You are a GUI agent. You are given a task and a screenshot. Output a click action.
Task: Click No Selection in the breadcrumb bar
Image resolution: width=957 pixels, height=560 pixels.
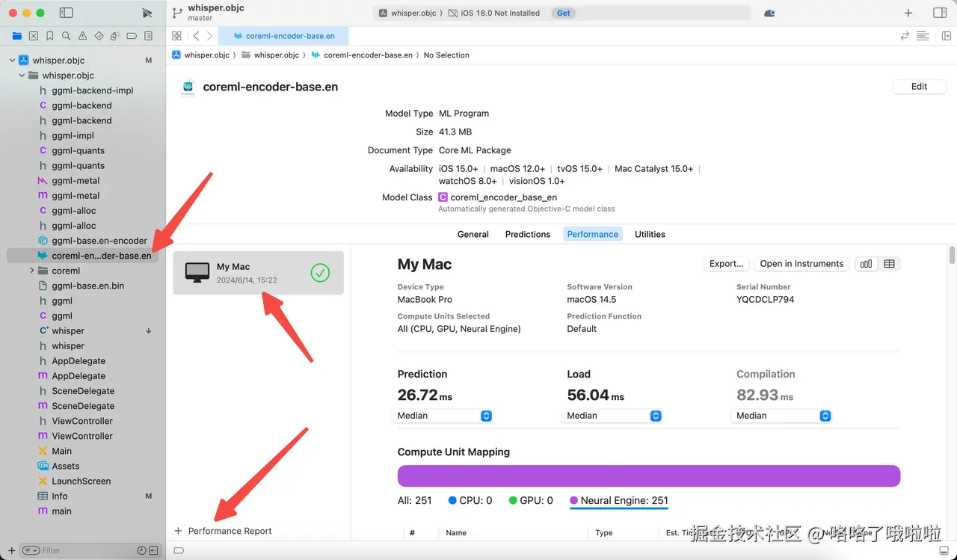pos(446,55)
